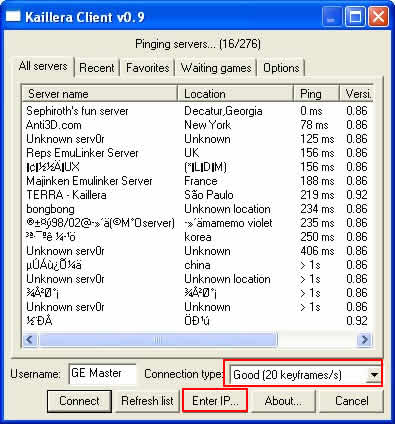Click the Refresh list button
This screenshot has height=424, width=395.
pos(147,401)
